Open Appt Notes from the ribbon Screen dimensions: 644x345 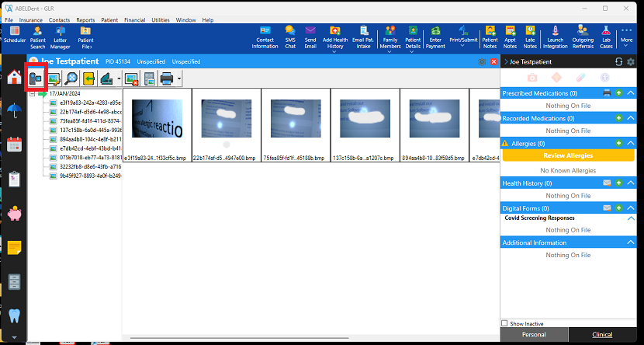(510, 37)
